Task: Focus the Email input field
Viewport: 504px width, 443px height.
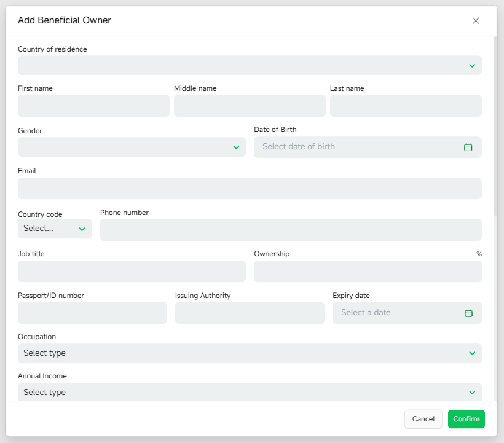Action: click(250, 188)
